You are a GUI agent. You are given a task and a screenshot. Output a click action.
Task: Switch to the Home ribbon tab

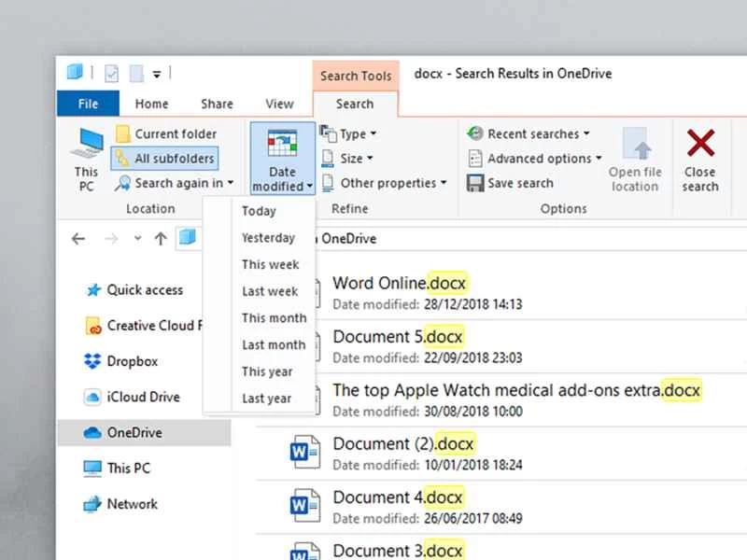[x=151, y=104]
